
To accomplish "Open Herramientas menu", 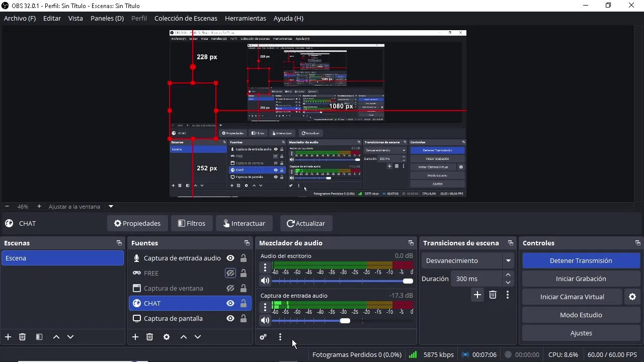I will (246, 18).
